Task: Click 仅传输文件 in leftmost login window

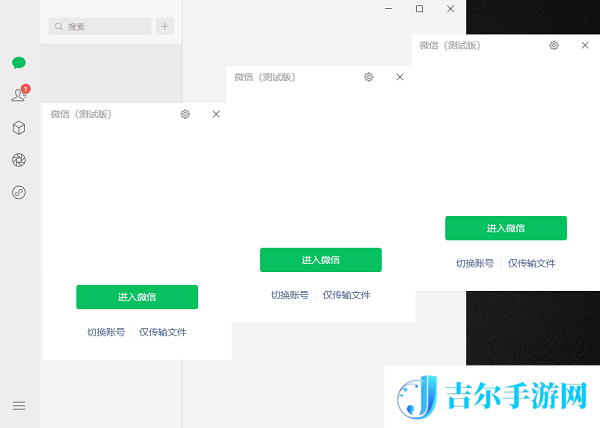Action: (163, 332)
